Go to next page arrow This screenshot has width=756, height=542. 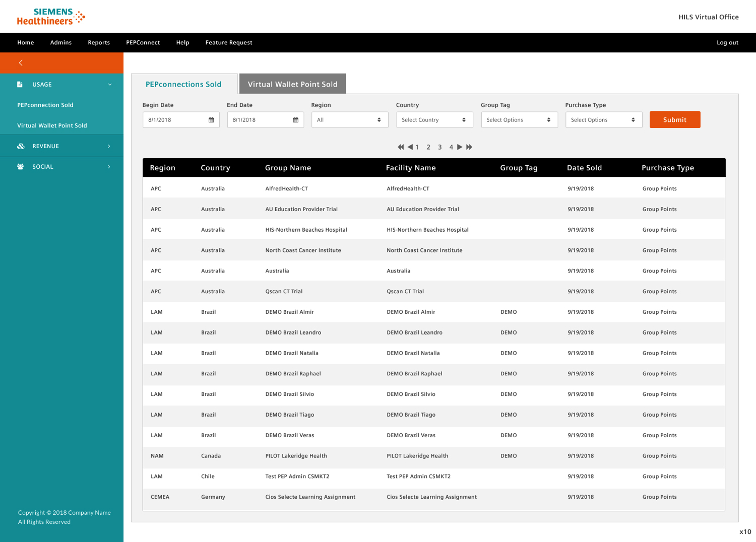click(460, 147)
